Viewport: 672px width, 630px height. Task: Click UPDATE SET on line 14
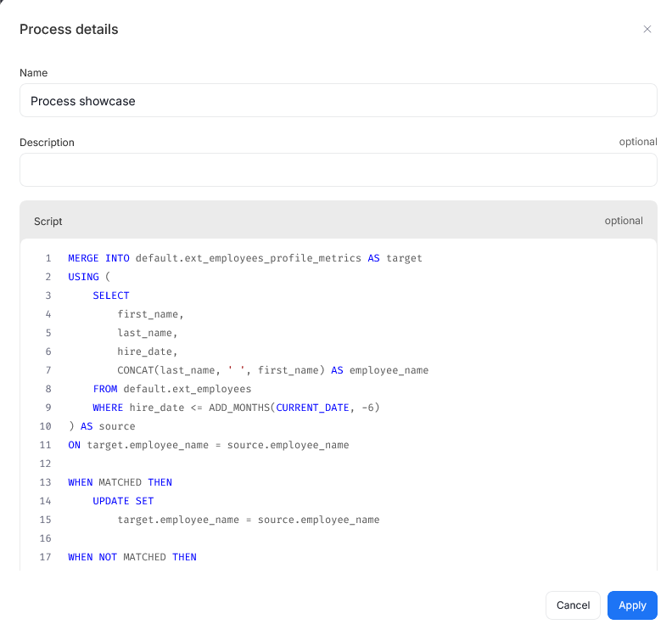(x=123, y=501)
